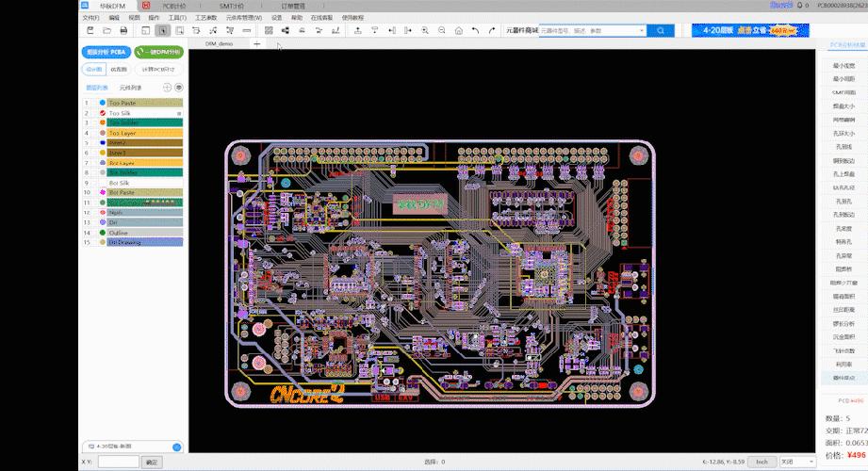Click the home view icon
868x471 pixels.
point(459,31)
